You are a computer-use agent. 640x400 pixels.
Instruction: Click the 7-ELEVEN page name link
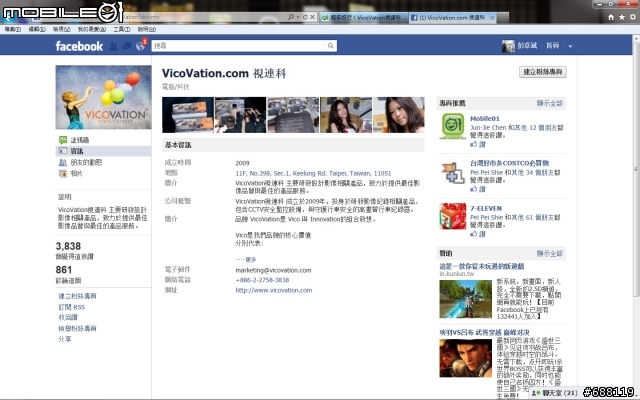(486, 209)
